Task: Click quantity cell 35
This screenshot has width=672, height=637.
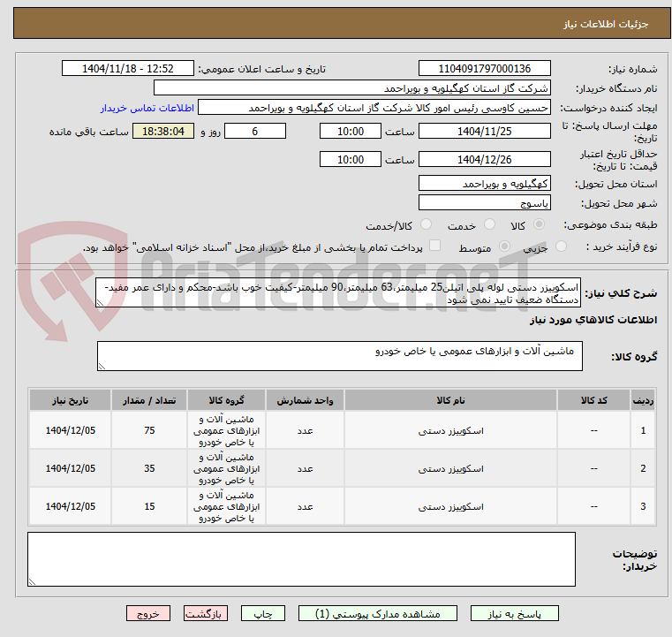Action: point(149,468)
